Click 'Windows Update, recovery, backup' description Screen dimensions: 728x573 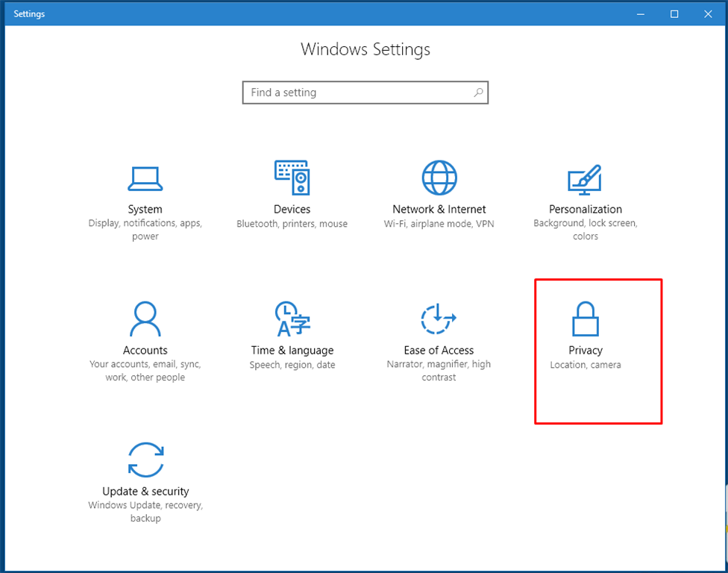(x=145, y=511)
